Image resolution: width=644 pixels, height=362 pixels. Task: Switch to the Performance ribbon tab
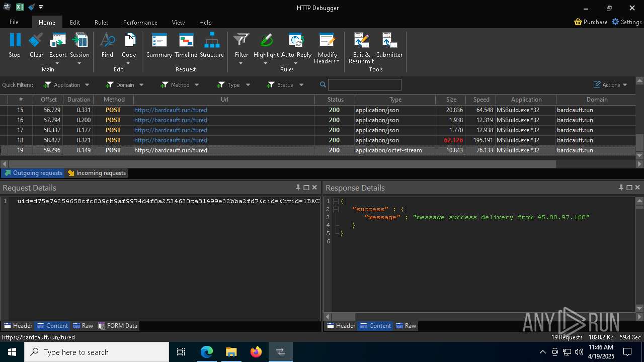pos(140,22)
